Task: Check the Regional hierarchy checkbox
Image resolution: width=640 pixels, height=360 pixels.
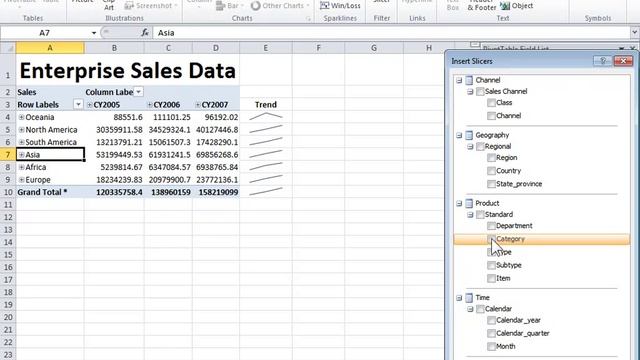Action: coord(480,146)
